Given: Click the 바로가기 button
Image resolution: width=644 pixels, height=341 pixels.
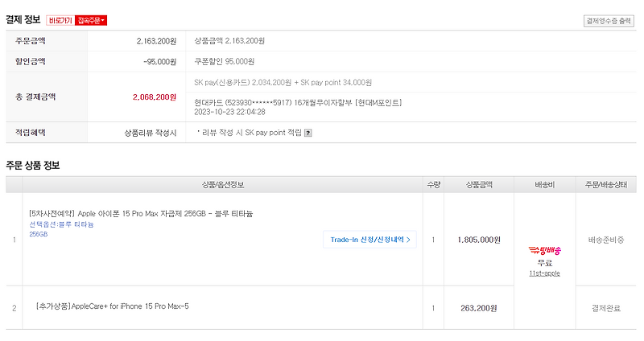Looking at the screenshot, I should point(60,20).
